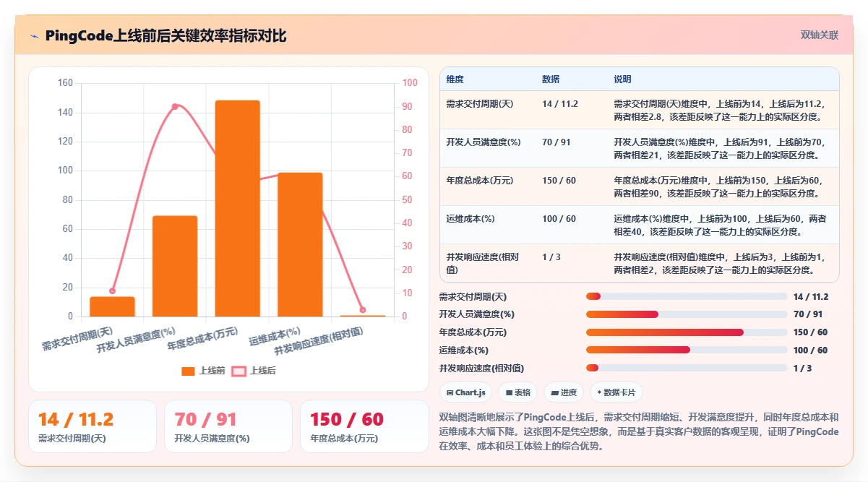Click the 160 label on left axis
The image size is (868, 482).
tap(65, 83)
